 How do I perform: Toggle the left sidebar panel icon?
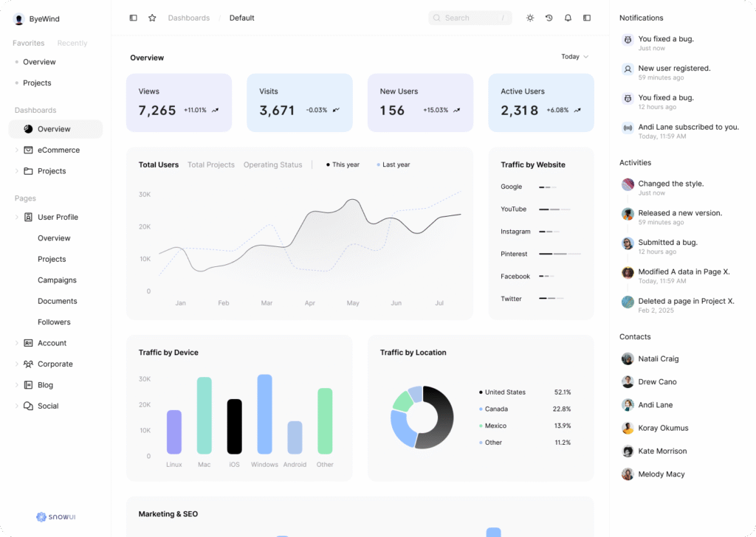pos(133,18)
